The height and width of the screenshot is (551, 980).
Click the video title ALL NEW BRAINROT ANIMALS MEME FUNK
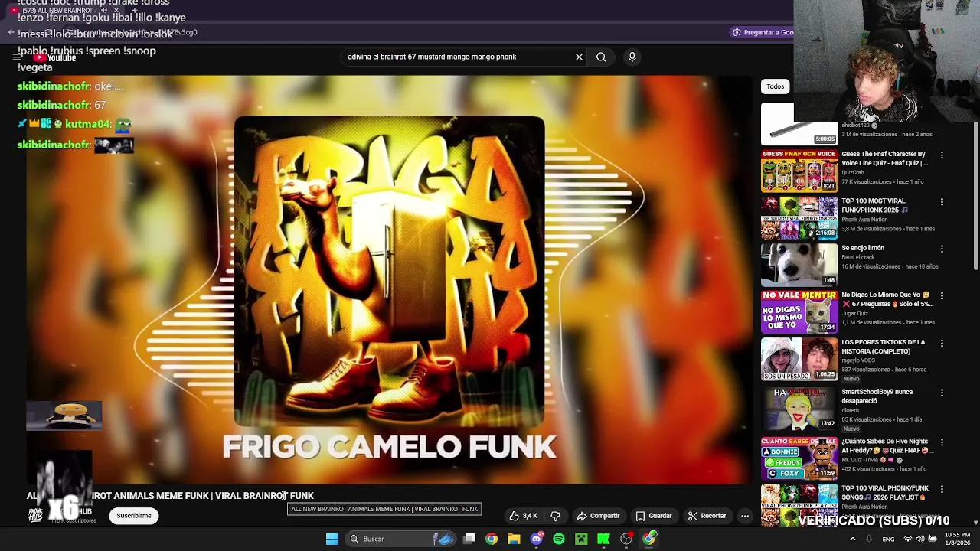pos(170,496)
